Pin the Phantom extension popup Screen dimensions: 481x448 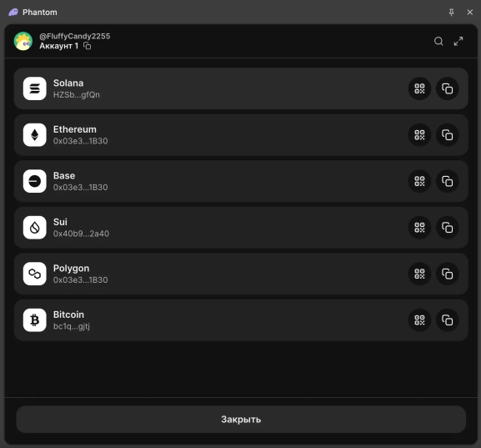(451, 13)
